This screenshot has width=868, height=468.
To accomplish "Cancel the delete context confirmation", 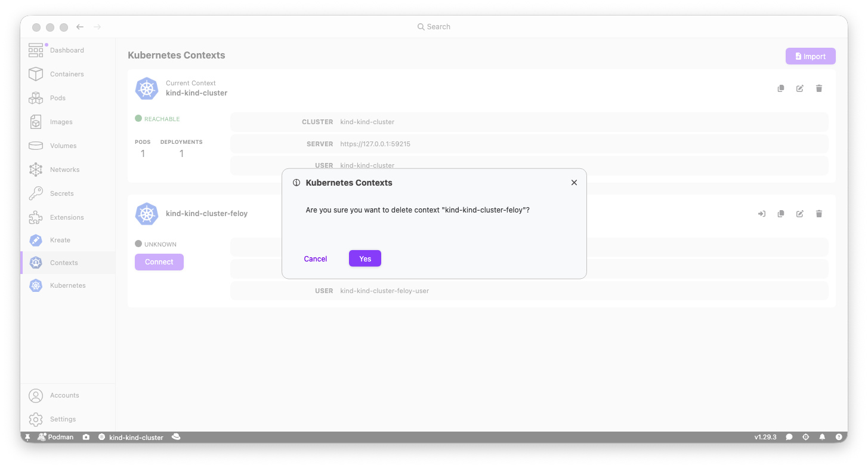I will (316, 258).
